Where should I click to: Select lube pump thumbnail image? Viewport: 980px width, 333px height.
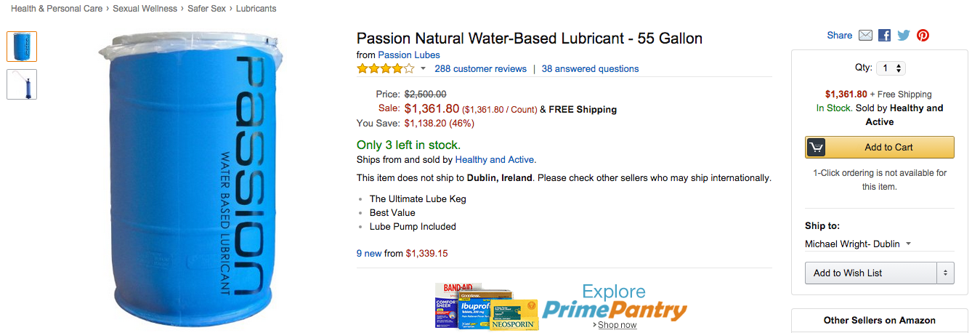pos(22,84)
